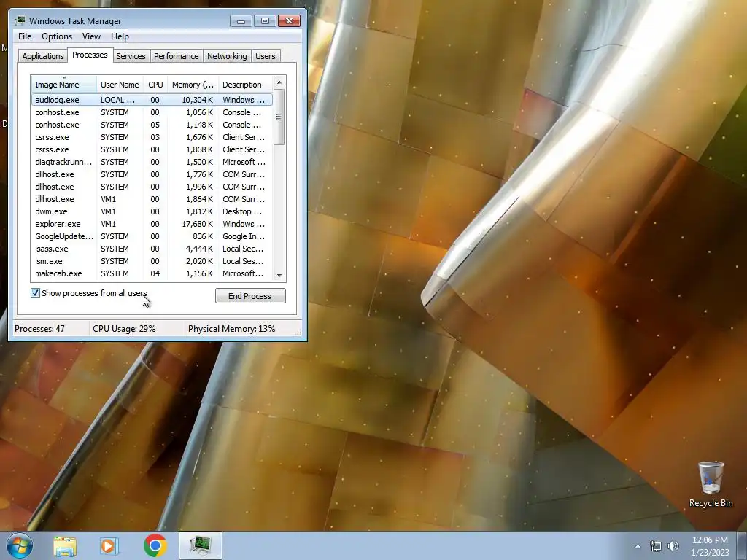The height and width of the screenshot is (560, 747).
Task: Select dllhost.exe using 1,996 K memory
Action: 152,187
